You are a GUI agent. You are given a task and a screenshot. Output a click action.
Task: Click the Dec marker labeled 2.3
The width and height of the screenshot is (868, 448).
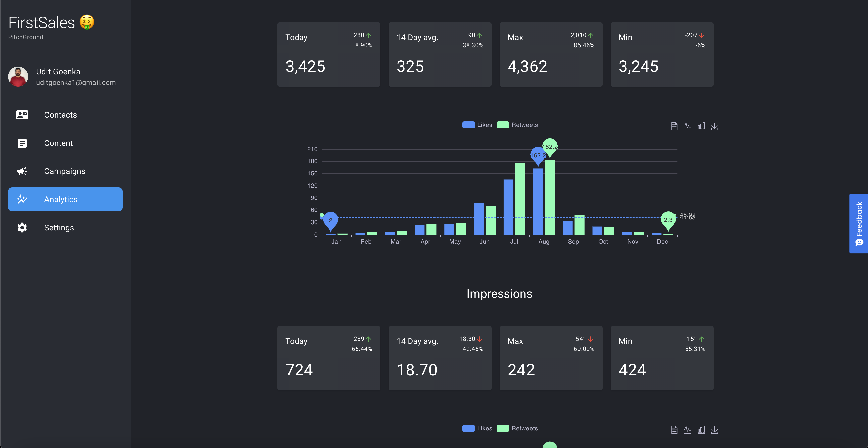668,219
